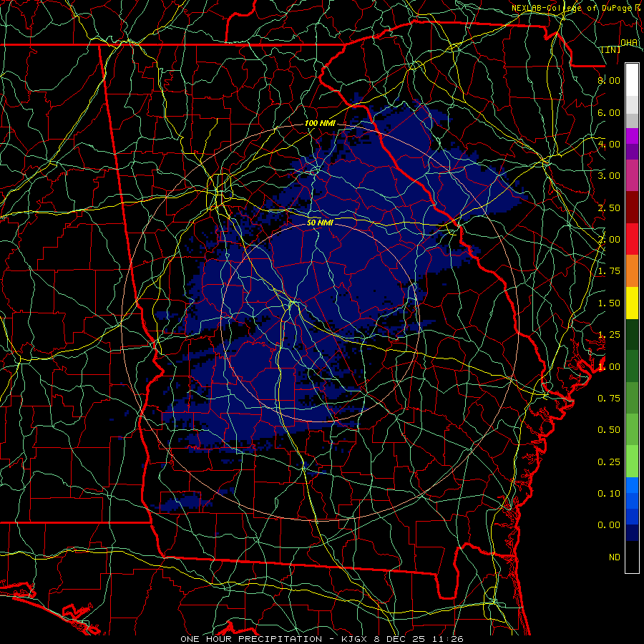
Task: Click the '0.50' legend value
Action: [609, 430]
